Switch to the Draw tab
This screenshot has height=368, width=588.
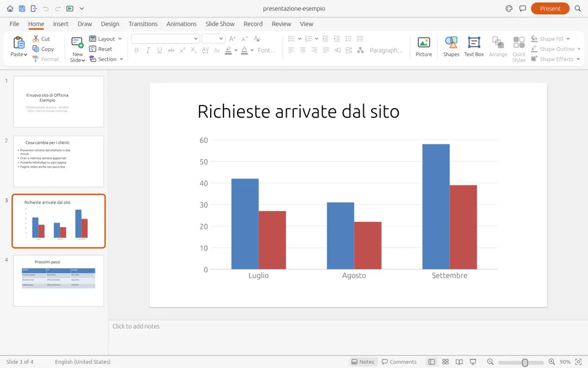(85, 24)
